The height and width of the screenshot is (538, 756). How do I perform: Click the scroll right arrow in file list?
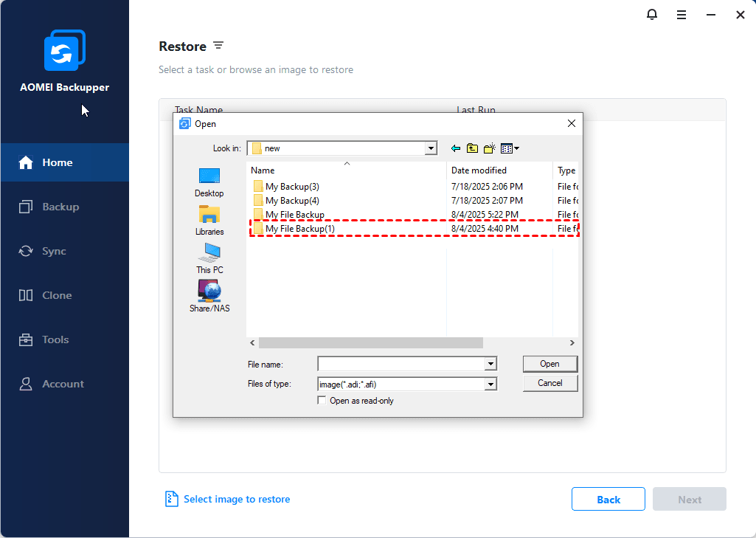[x=572, y=342]
